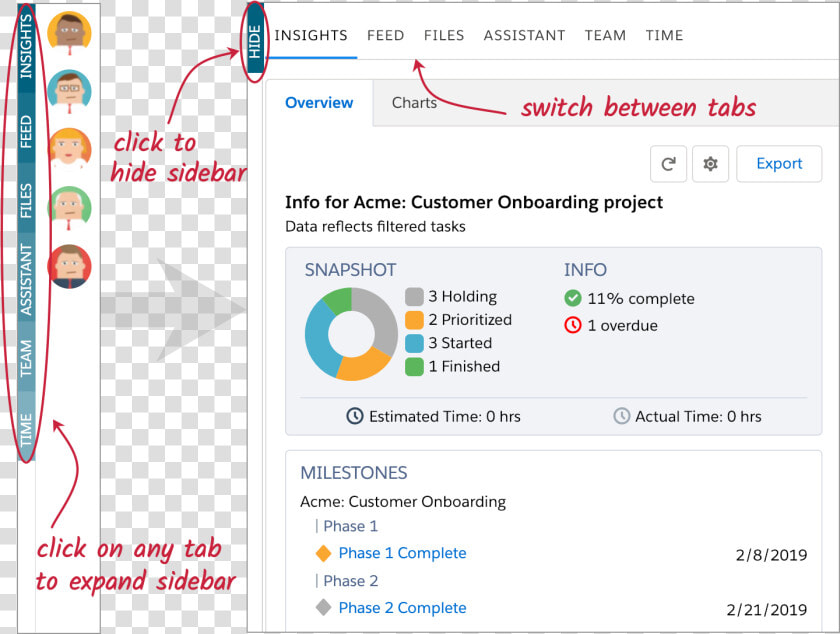Viewport: 840px width, 634px height.
Task: Click 'Info for Acme: Customer Onboarding project' heading
Action: (x=474, y=202)
